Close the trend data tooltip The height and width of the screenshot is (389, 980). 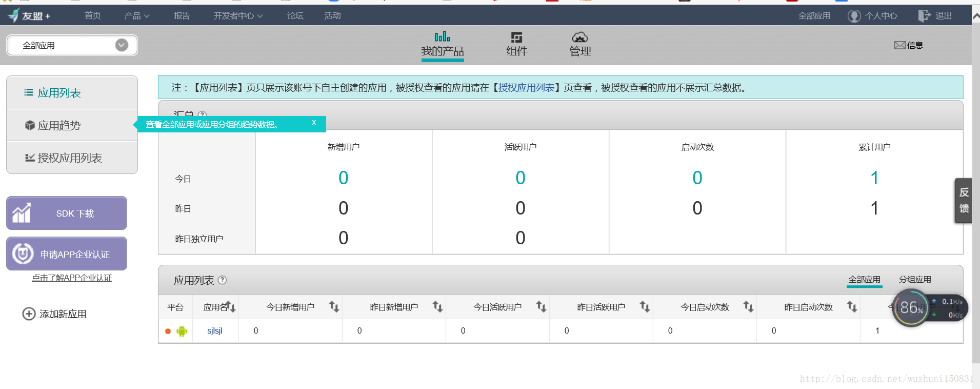314,123
